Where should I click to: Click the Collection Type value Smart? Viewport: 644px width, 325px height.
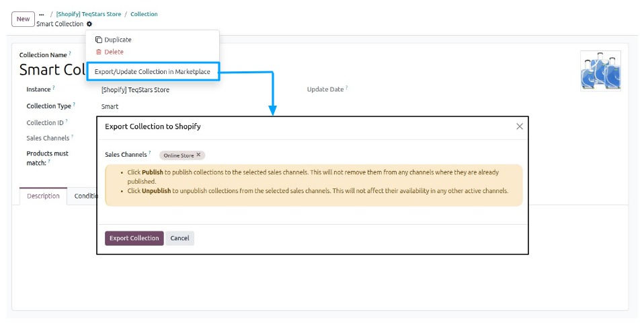click(x=110, y=106)
